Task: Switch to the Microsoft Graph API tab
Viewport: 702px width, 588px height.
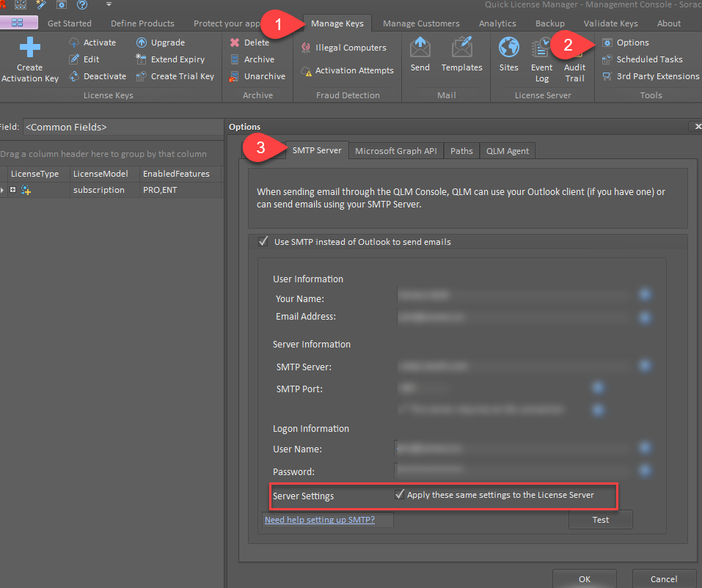Action: (x=395, y=150)
